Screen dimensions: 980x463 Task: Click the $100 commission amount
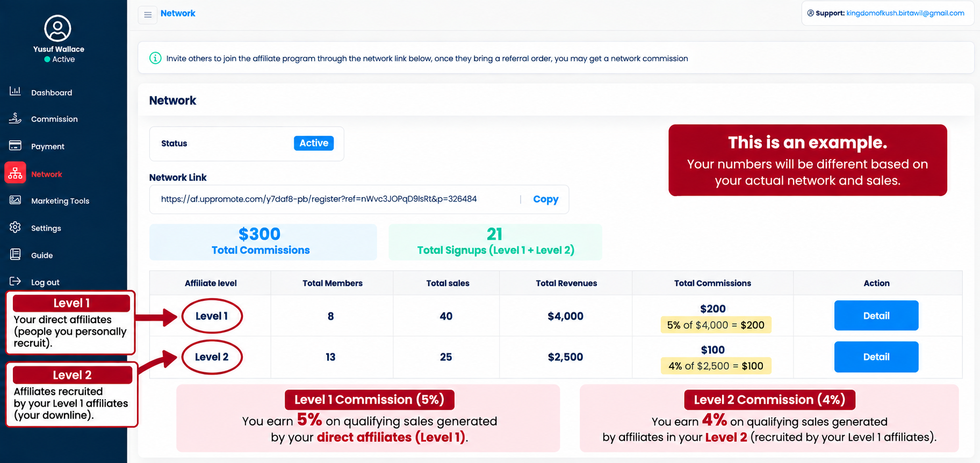[x=713, y=350]
